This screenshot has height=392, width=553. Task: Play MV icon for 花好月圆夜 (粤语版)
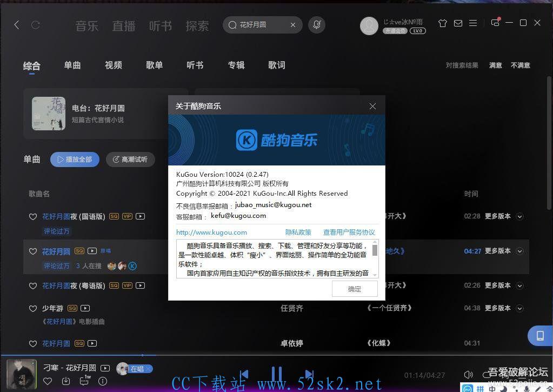141,285
